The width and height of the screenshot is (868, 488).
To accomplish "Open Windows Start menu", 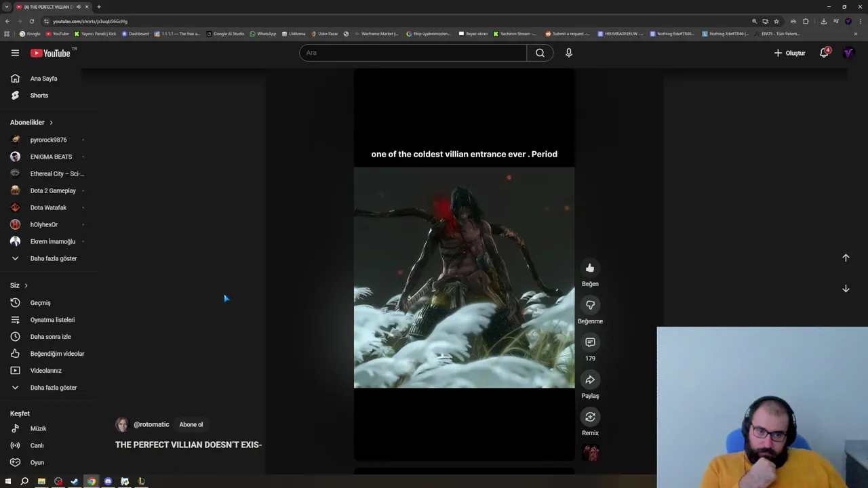I will [8, 481].
